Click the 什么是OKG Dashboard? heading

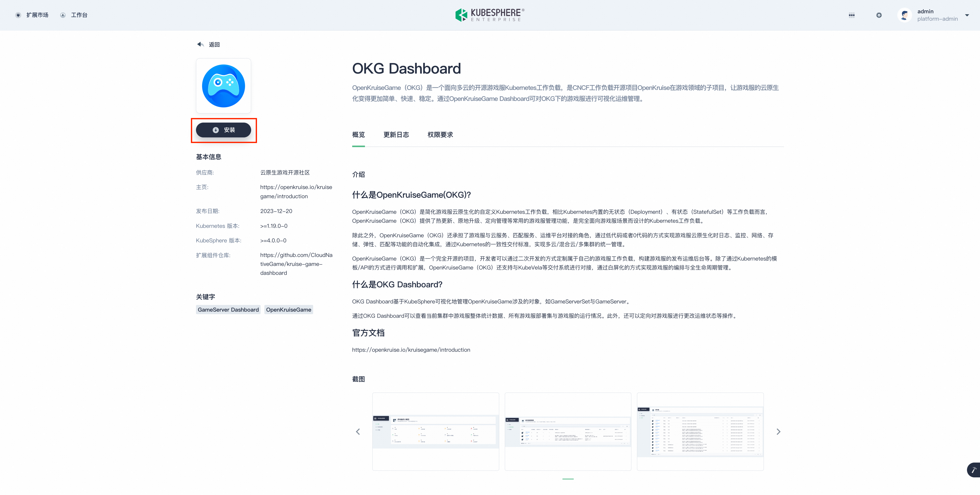pos(397,285)
